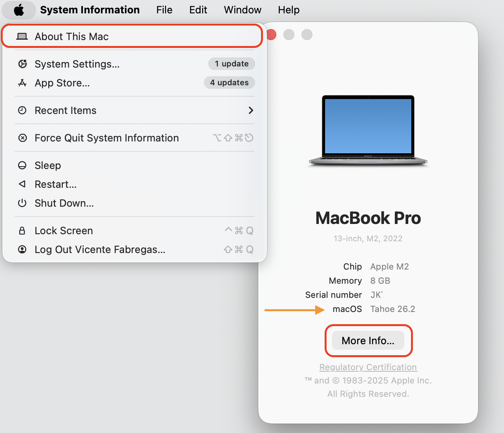The height and width of the screenshot is (433, 504).
Task: Click the 4 updates badge
Action: 229,83
